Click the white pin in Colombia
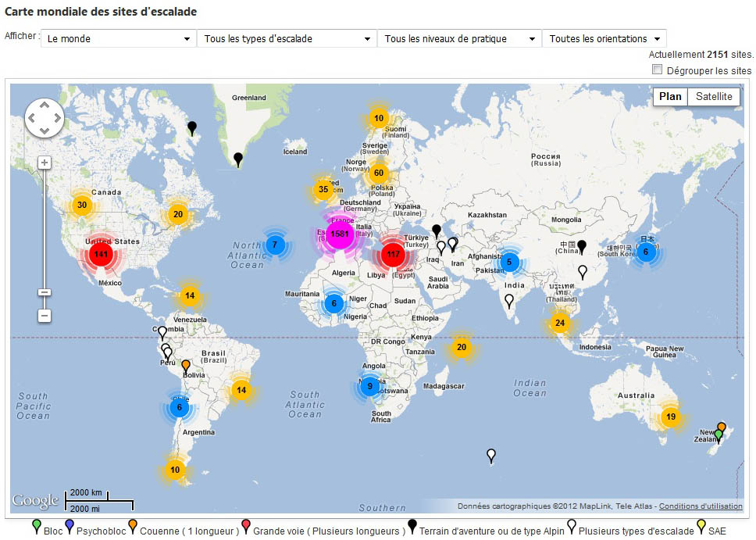Image resolution: width=756 pixels, height=540 pixels. (162, 333)
